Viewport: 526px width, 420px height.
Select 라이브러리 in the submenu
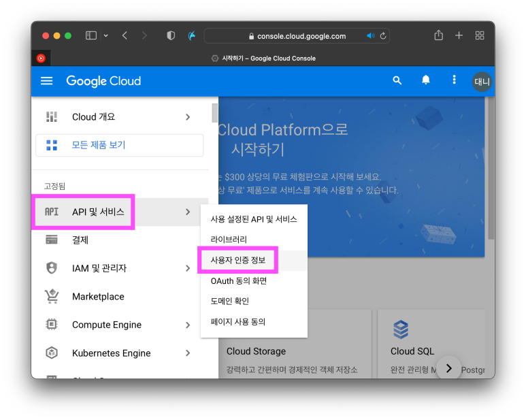pos(254,240)
